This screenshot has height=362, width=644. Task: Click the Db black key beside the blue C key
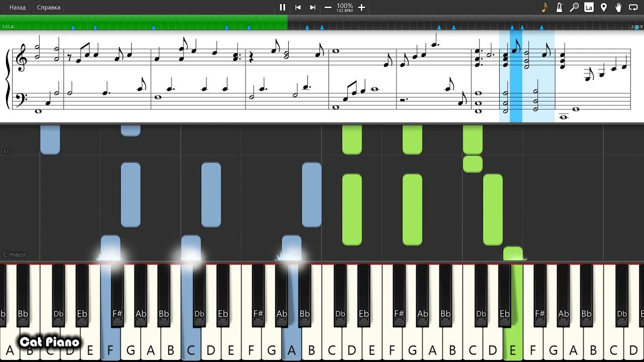(199, 296)
